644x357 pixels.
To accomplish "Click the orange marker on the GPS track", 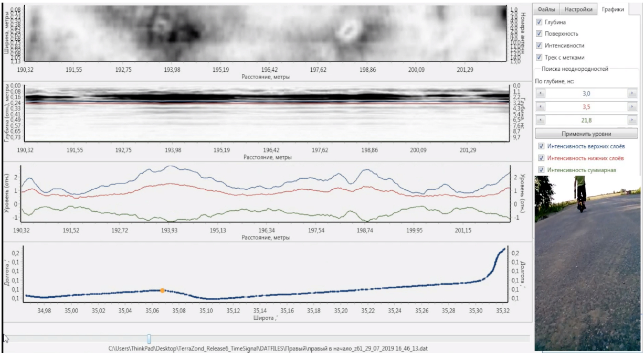I will pos(163,290).
